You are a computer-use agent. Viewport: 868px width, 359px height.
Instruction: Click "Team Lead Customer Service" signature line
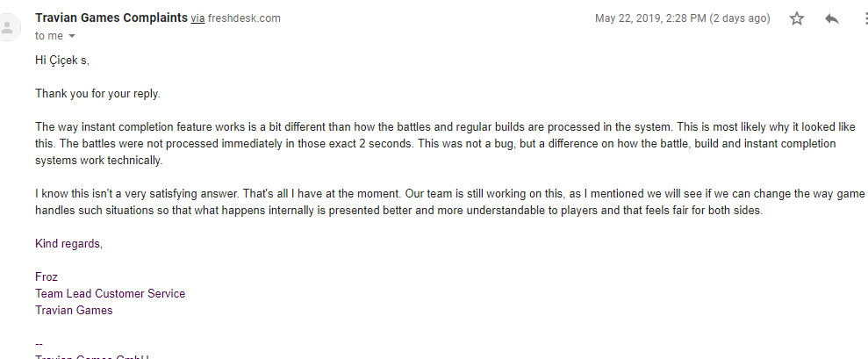110,293
